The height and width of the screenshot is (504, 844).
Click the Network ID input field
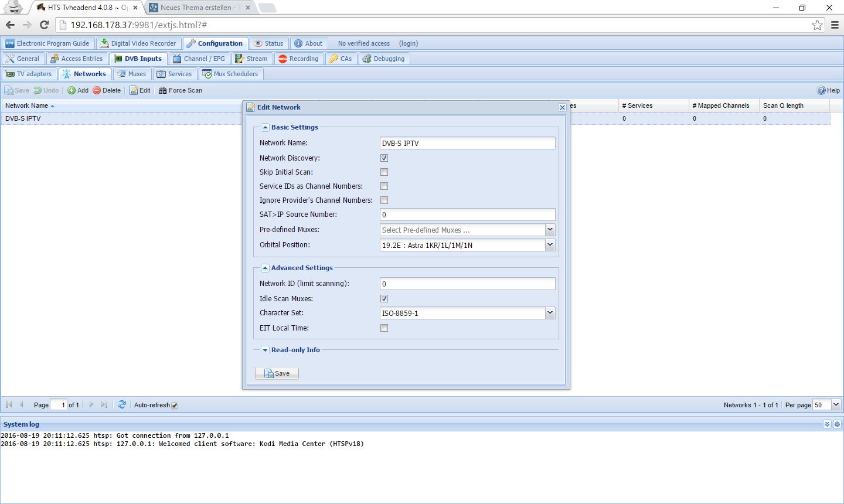pyautogui.click(x=467, y=284)
